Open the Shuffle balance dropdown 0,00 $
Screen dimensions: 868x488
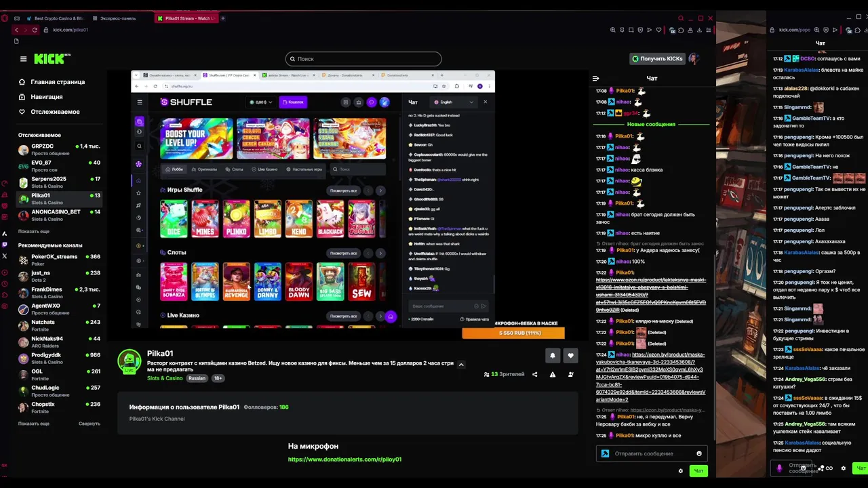coord(260,102)
